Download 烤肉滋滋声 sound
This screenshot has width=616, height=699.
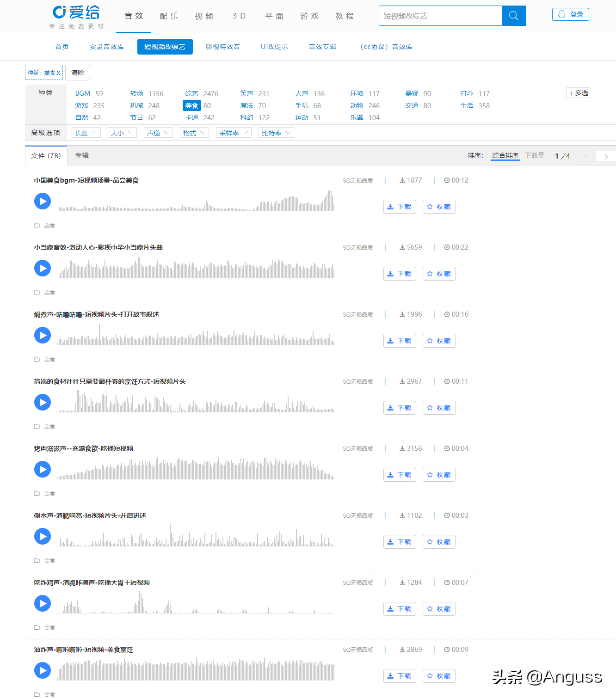pyautogui.click(x=400, y=475)
